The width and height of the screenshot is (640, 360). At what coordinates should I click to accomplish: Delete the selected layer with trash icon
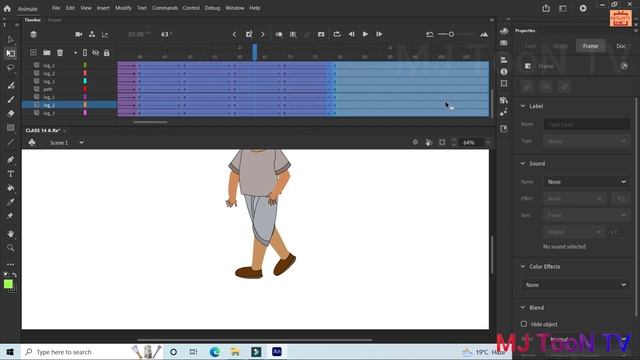pos(60,53)
